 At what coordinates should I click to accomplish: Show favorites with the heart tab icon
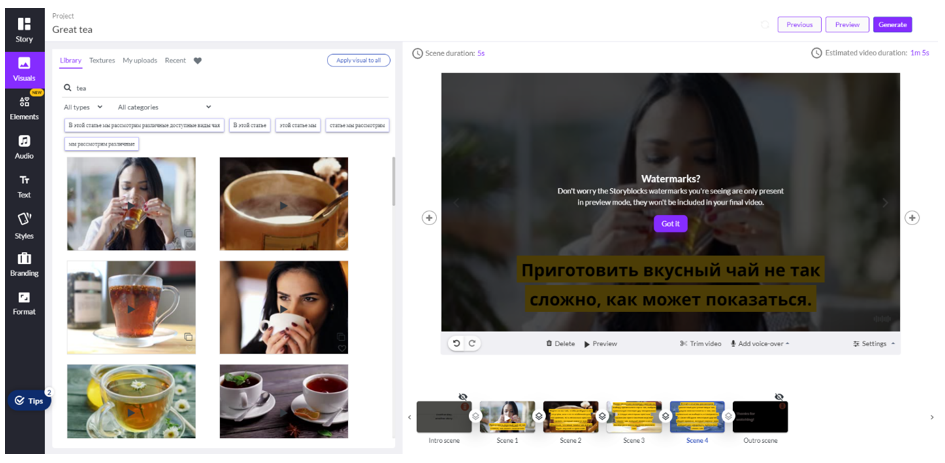[x=198, y=60]
